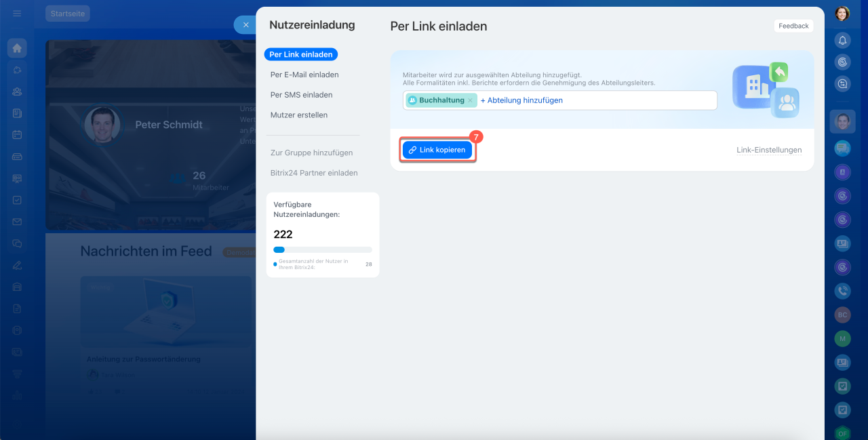Click the Buchhaltung department chip

pyautogui.click(x=441, y=100)
